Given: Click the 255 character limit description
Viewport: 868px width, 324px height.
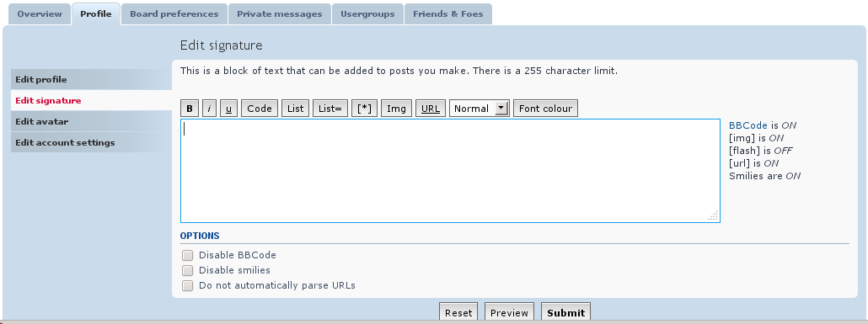Looking at the screenshot, I should coord(399,71).
